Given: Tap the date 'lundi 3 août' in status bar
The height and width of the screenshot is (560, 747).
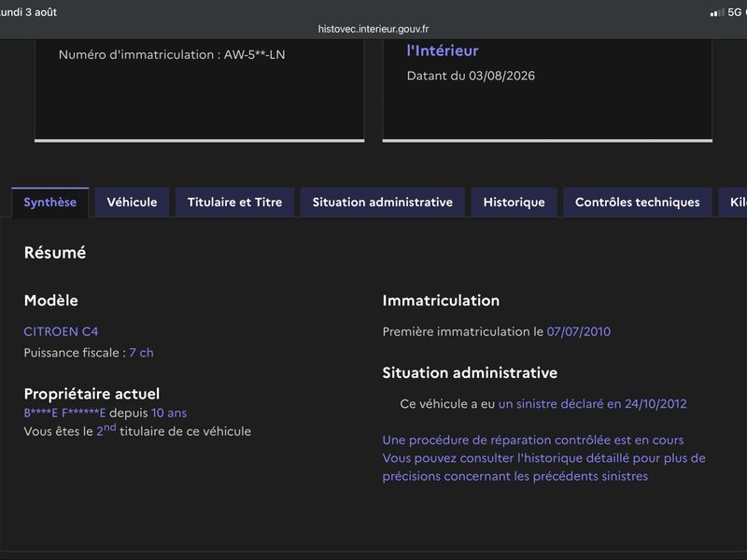Looking at the screenshot, I should click(28, 12).
